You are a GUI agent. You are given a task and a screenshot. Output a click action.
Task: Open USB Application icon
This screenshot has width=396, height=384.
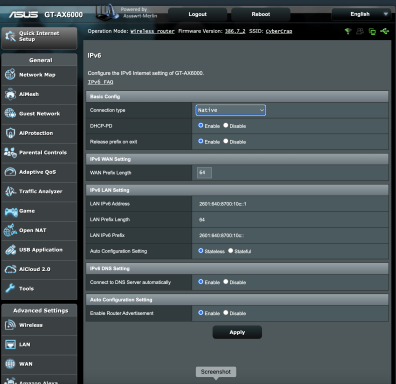click(x=10, y=250)
